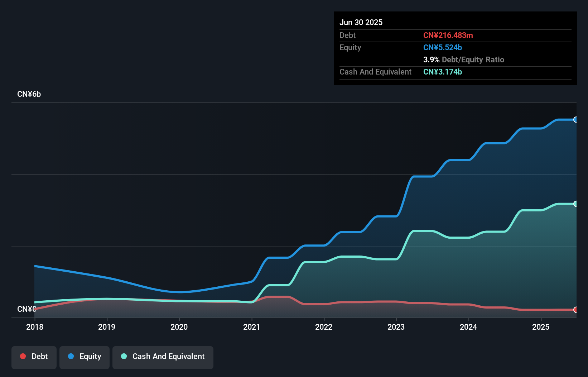Click the Debt value CN¥216.483m in tooltip
This screenshot has height=377, width=588.
(448, 35)
